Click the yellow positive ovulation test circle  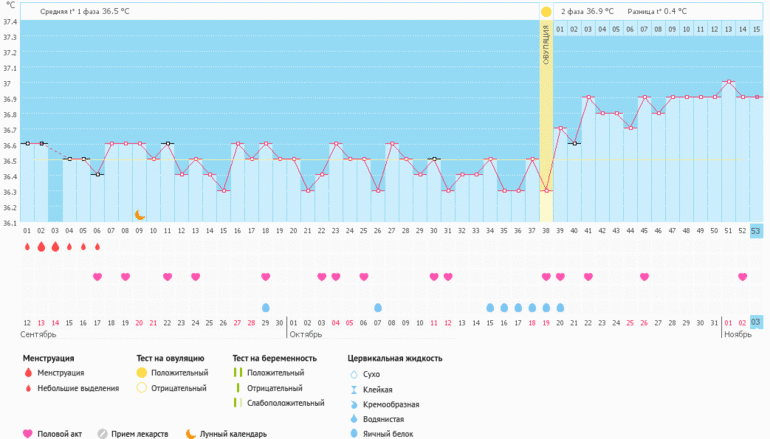tap(546, 12)
